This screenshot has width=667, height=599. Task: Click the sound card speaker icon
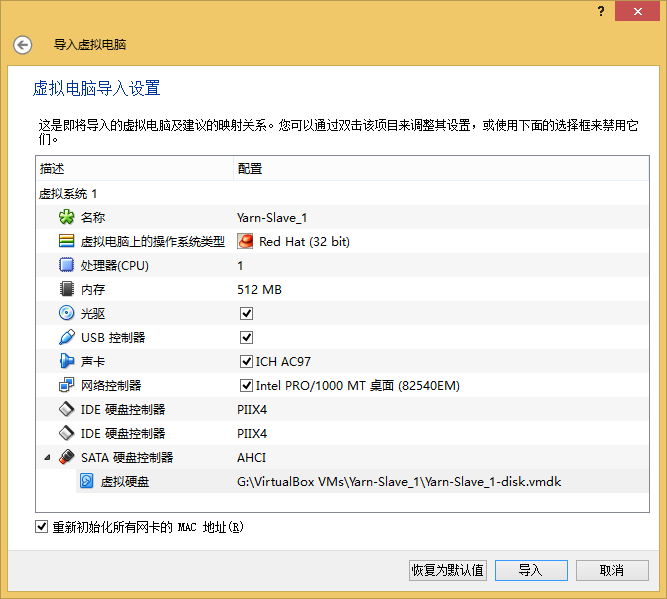pos(66,361)
